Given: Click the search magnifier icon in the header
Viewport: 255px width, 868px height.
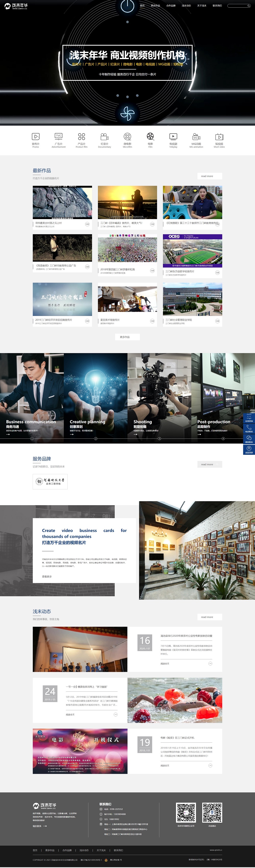Looking at the screenshot, I should (x=249, y=6).
